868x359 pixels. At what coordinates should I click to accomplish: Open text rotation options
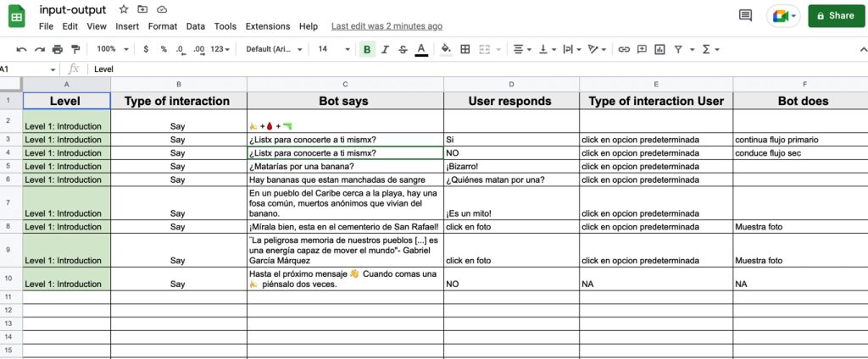click(x=597, y=50)
